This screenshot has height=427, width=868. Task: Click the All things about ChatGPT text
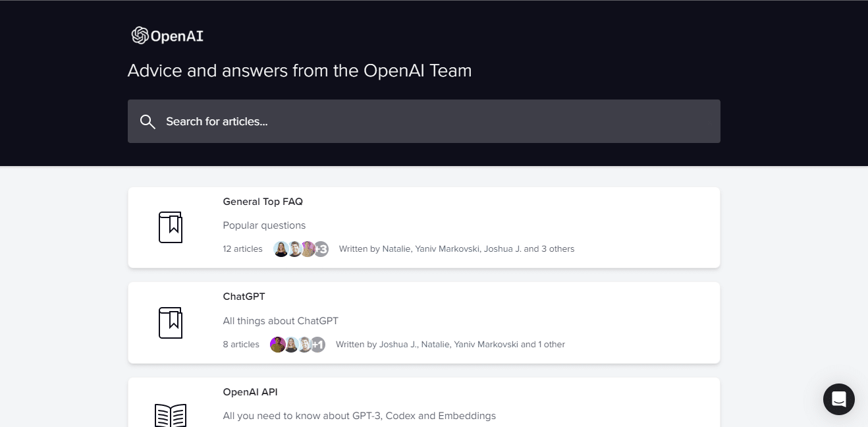[281, 321]
